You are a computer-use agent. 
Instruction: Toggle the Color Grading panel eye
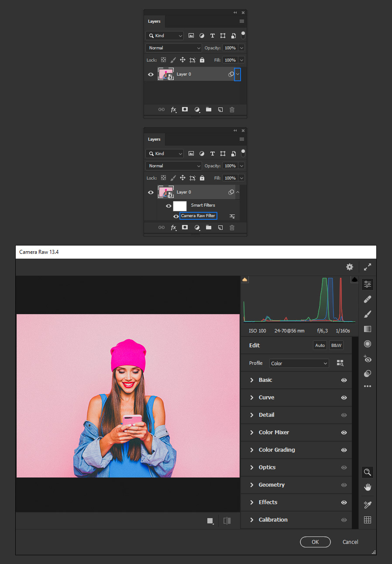(344, 450)
